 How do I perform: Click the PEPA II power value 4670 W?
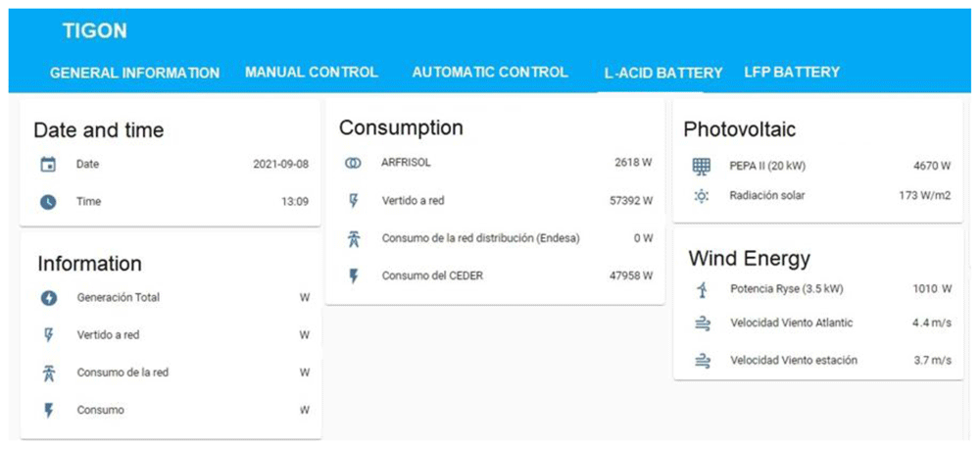click(931, 167)
